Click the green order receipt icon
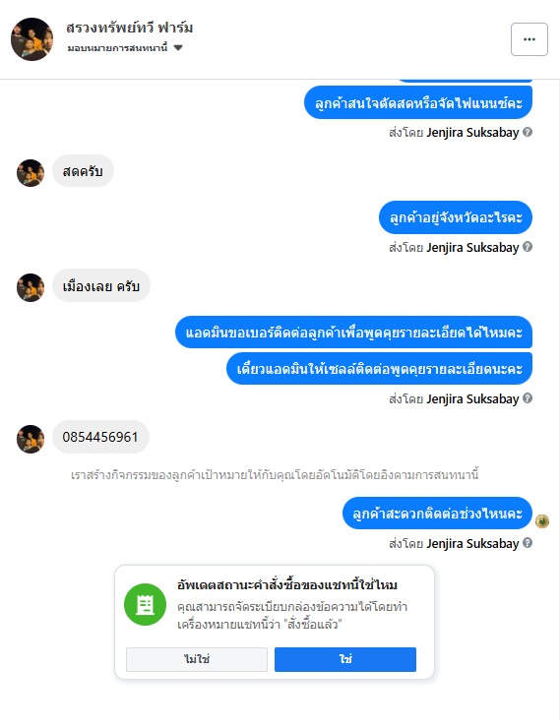The height and width of the screenshot is (728, 560). pyautogui.click(x=145, y=604)
